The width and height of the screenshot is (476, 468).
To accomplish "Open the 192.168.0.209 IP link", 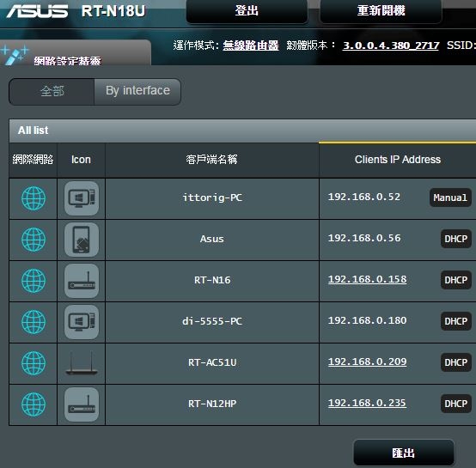I will point(368,362).
